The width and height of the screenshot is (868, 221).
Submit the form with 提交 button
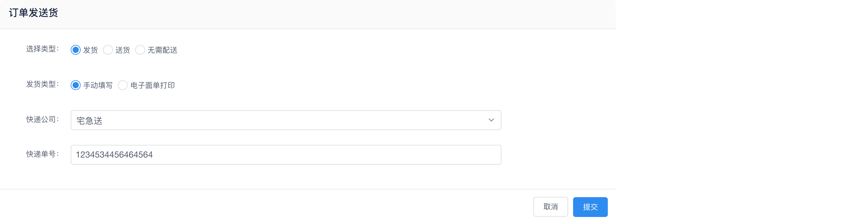coord(590,207)
